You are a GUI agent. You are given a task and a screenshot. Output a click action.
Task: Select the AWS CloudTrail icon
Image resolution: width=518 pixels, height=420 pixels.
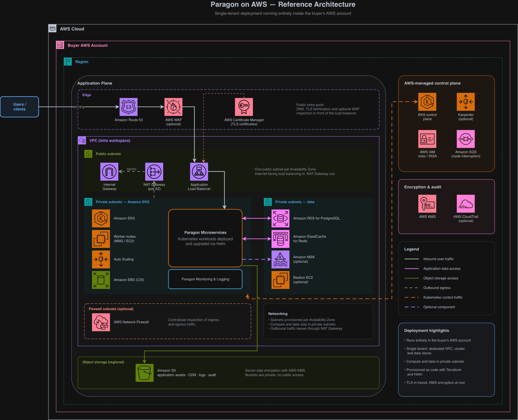[466, 204]
